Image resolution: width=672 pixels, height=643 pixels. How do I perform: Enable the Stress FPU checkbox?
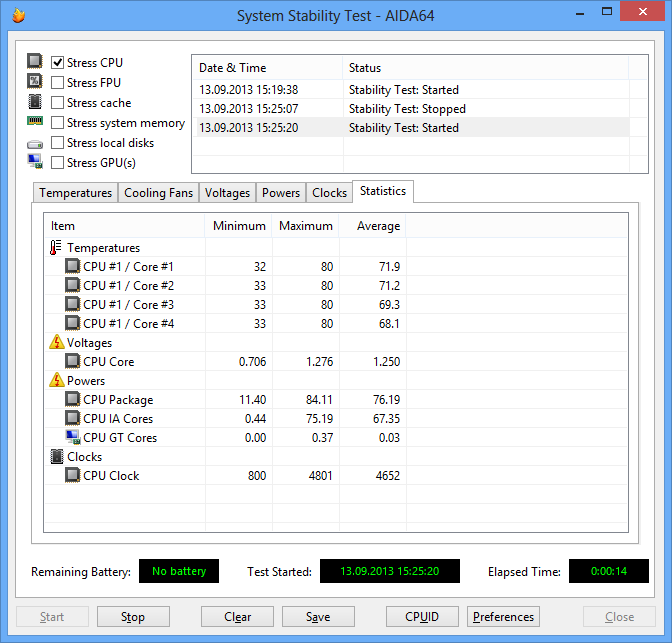pyautogui.click(x=57, y=82)
